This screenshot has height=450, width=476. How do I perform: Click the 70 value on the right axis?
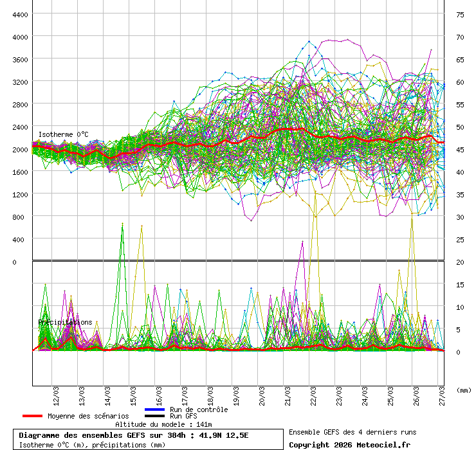point(461,37)
